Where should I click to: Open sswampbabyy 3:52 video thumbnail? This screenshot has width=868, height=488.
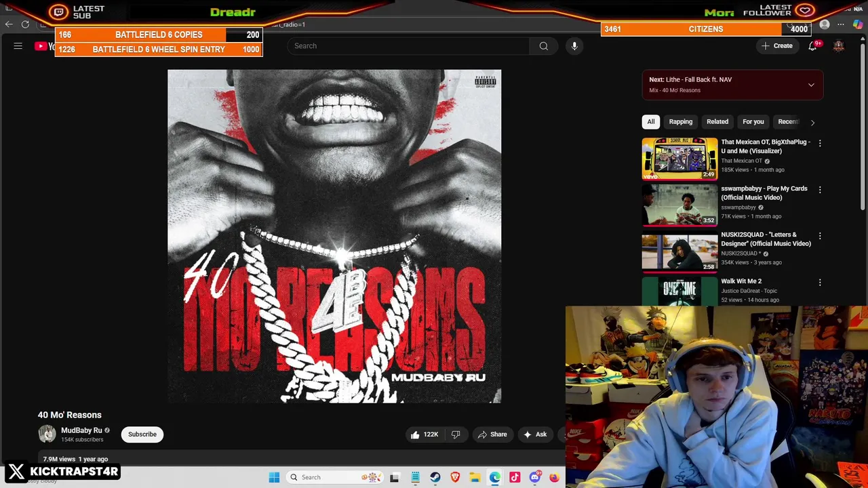point(679,205)
